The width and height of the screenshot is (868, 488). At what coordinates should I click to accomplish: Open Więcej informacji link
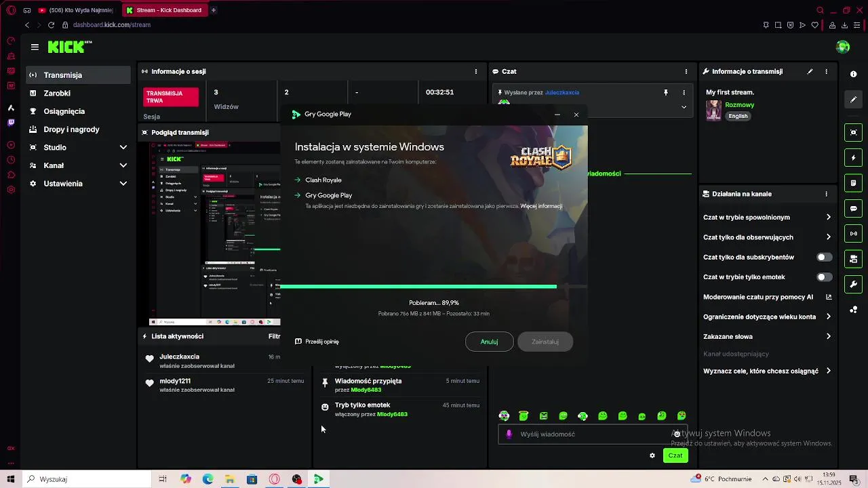point(541,206)
